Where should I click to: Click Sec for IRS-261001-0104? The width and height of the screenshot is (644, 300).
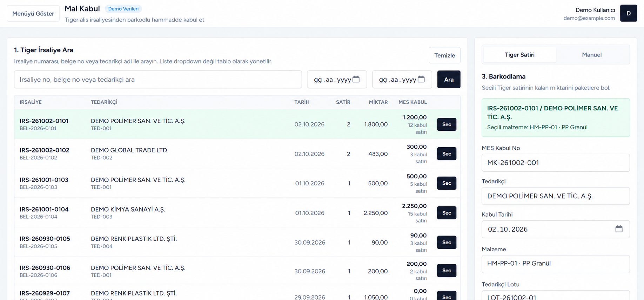[x=447, y=213]
